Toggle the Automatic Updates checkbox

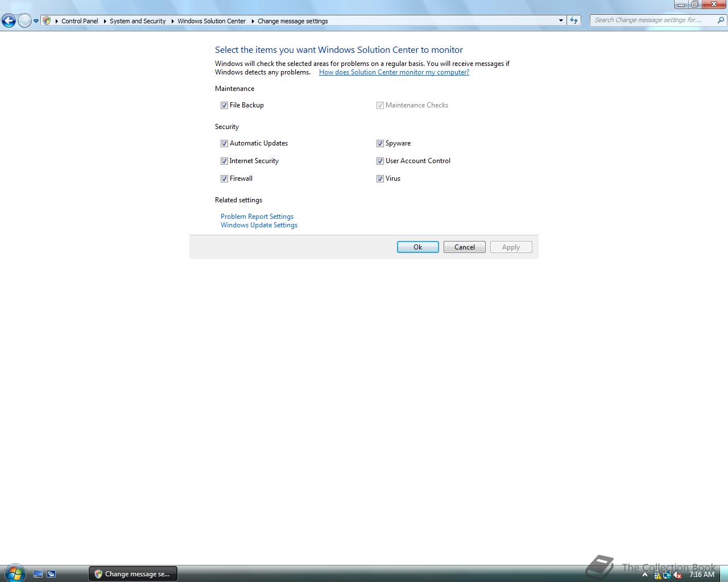[224, 143]
